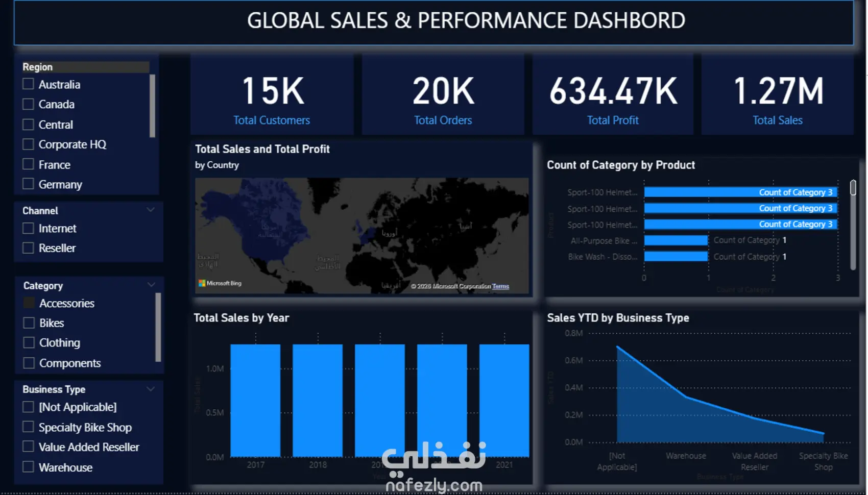Click the Category slicer scrollbar
The height and width of the screenshot is (495, 868).
click(158, 327)
